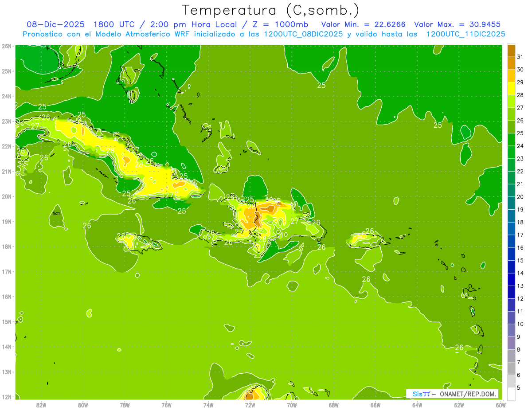Pick the yellow swatch between 28 and 29

point(511,89)
